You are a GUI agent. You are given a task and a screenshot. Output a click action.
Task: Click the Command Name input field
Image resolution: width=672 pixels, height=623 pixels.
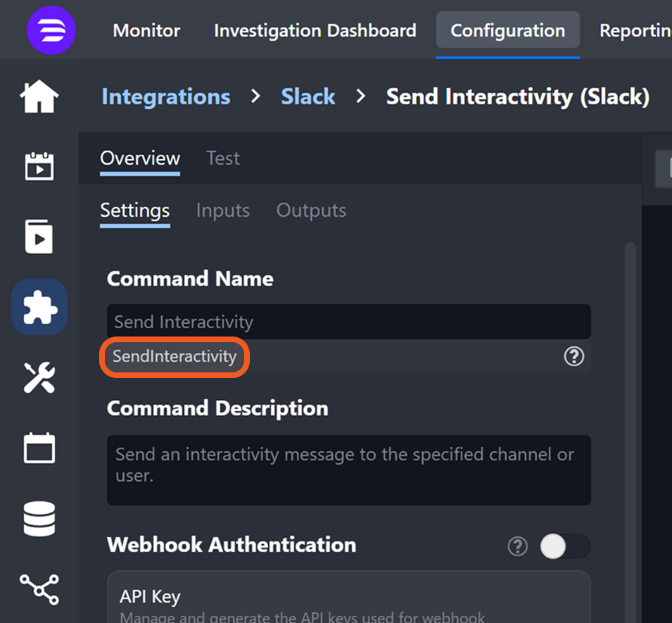point(348,322)
